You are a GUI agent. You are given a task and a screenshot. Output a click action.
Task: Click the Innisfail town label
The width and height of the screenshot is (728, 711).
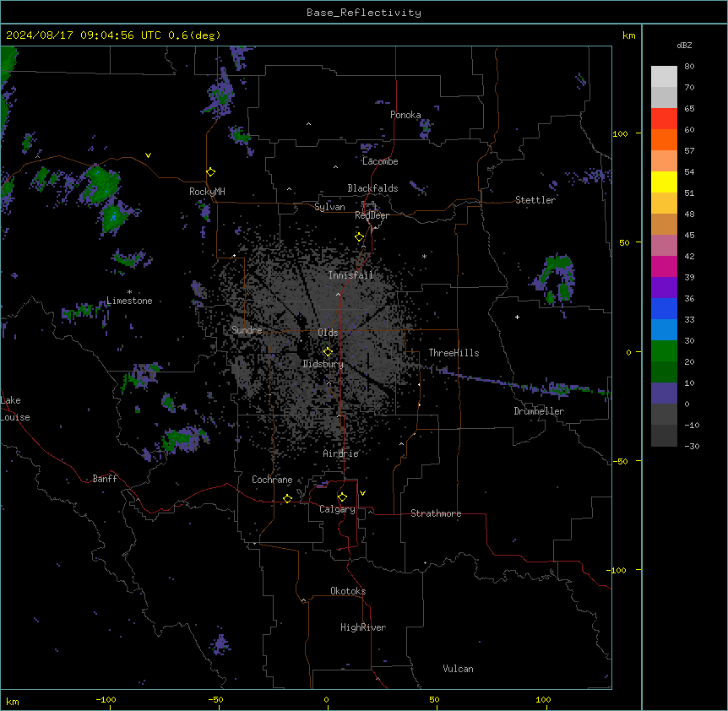(x=350, y=275)
